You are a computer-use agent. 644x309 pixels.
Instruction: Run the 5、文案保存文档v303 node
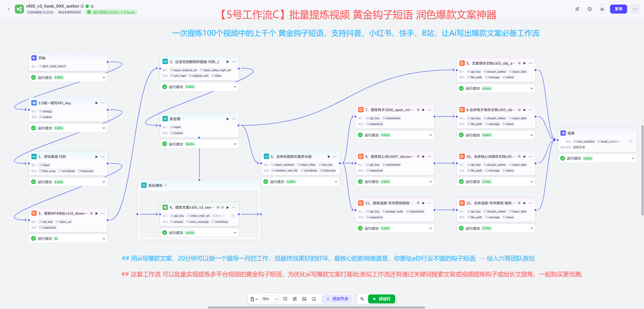524,63
